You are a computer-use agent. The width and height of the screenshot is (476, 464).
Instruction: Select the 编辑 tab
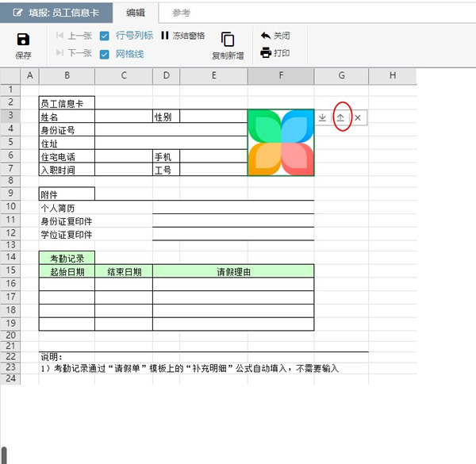point(136,13)
